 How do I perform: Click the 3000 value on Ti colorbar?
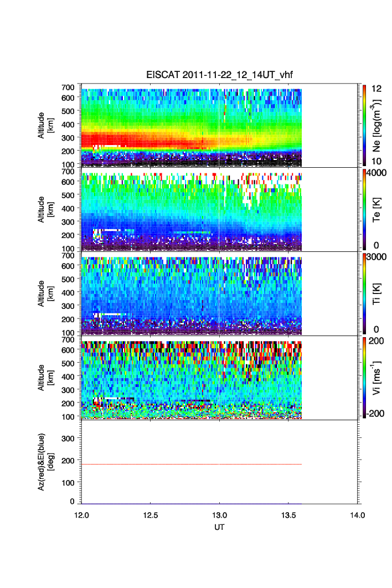[376, 257]
